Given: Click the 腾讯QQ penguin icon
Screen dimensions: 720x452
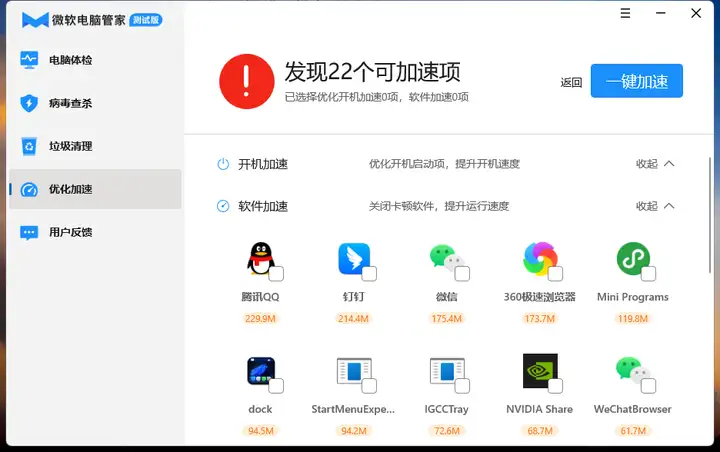Looking at the screenshot, I should tap(260, 259).
